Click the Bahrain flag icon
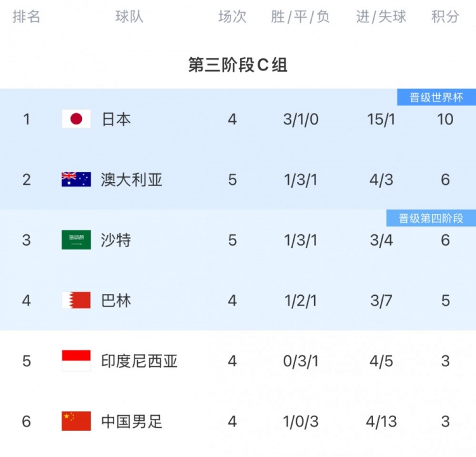 pyautogui.click(x=76, y=300)
